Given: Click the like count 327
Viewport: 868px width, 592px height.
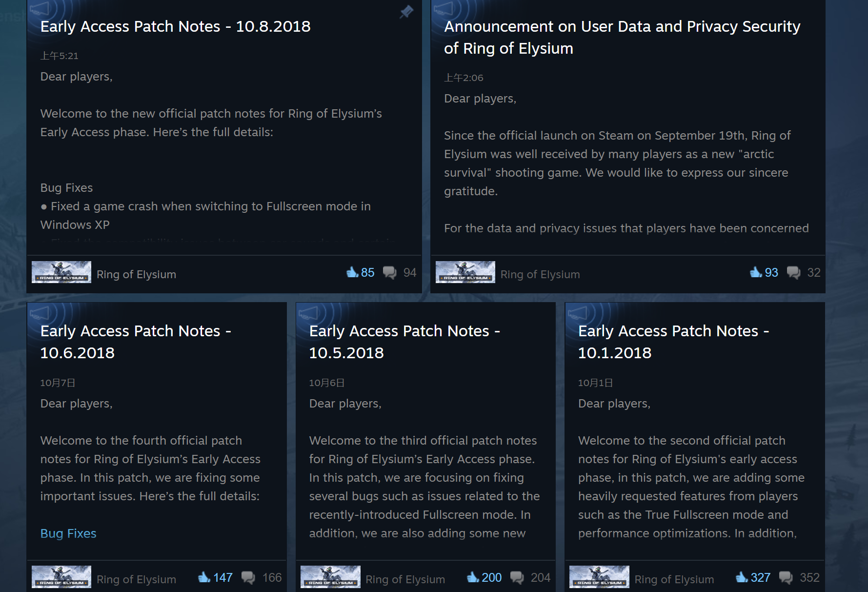Looking at the screenshot, I should [x=761, y=577].
